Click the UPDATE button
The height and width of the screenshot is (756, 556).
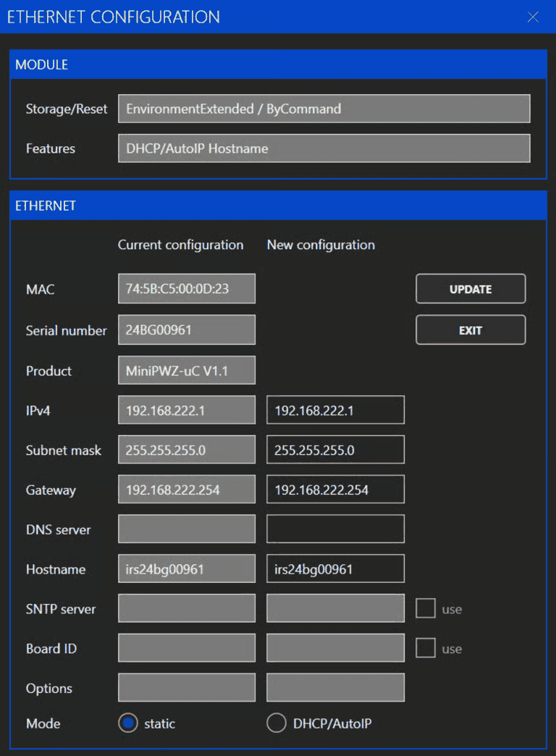coord(471,289)
